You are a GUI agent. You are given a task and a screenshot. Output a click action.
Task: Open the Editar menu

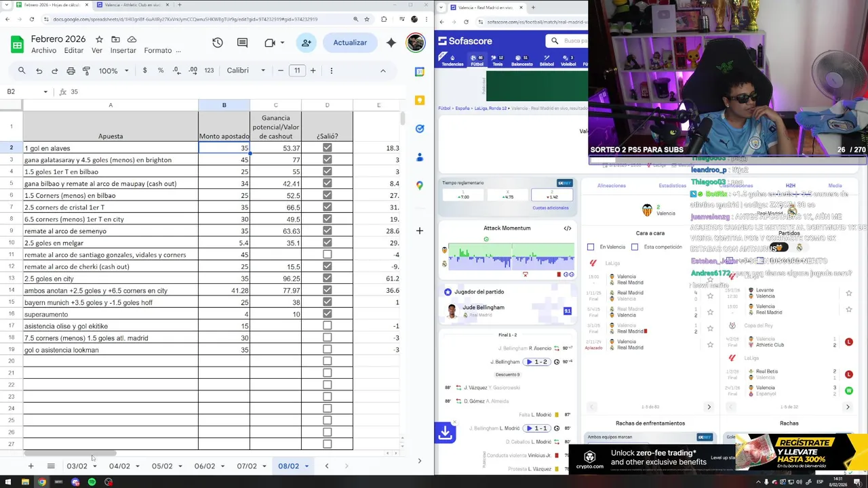[74, 51]
